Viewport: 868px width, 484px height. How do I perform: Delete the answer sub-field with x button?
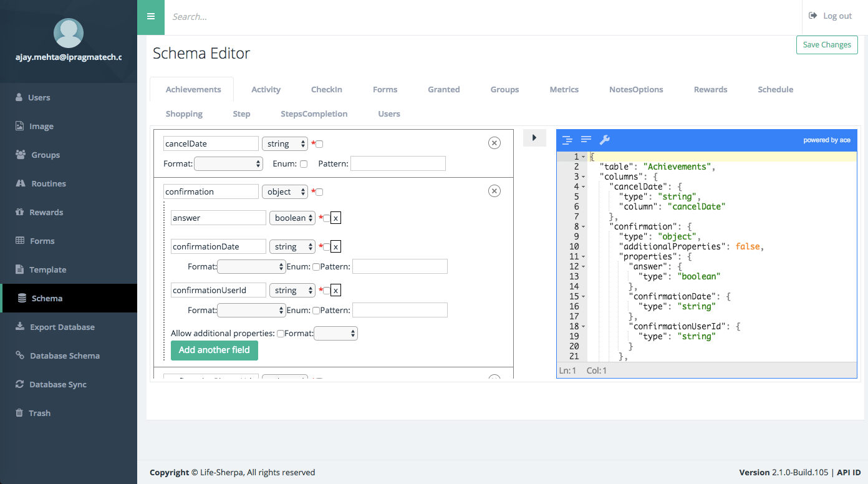335,218
